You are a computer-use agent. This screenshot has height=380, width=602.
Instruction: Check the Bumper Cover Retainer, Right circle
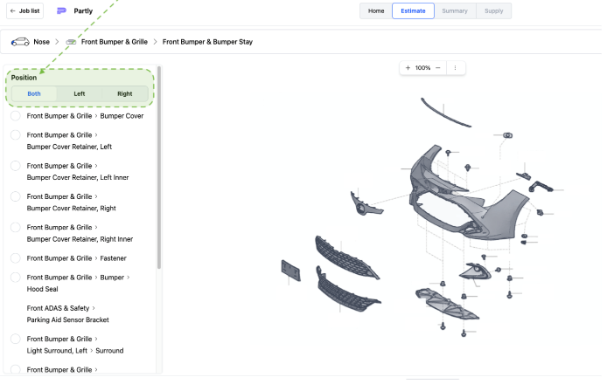15,197
